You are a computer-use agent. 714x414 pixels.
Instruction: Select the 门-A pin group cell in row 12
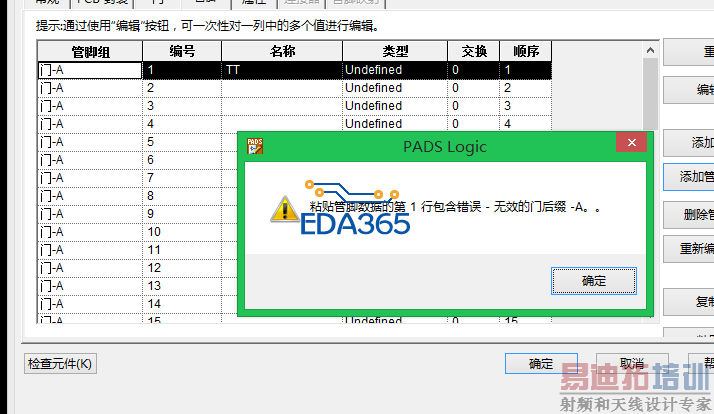tap(90, 268)
